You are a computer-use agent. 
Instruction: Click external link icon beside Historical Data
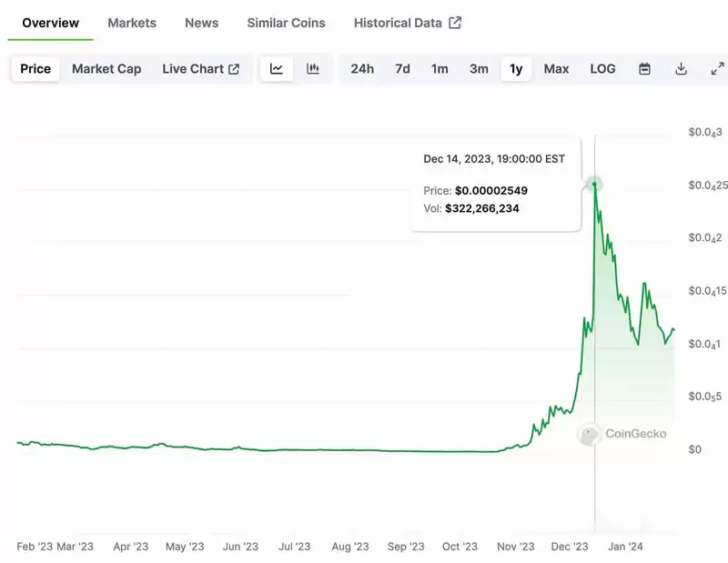pos(455,23)
